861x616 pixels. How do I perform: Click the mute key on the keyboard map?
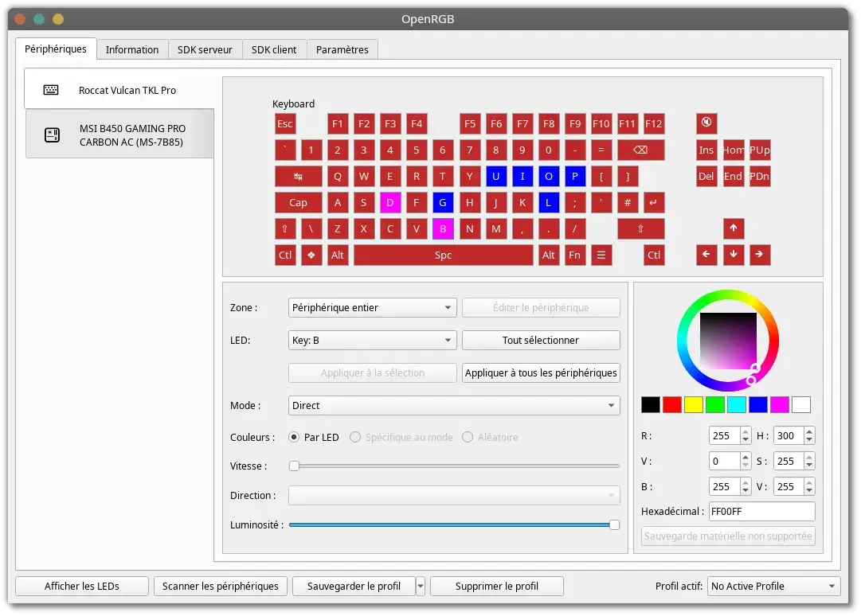click(x=706, y=123)
